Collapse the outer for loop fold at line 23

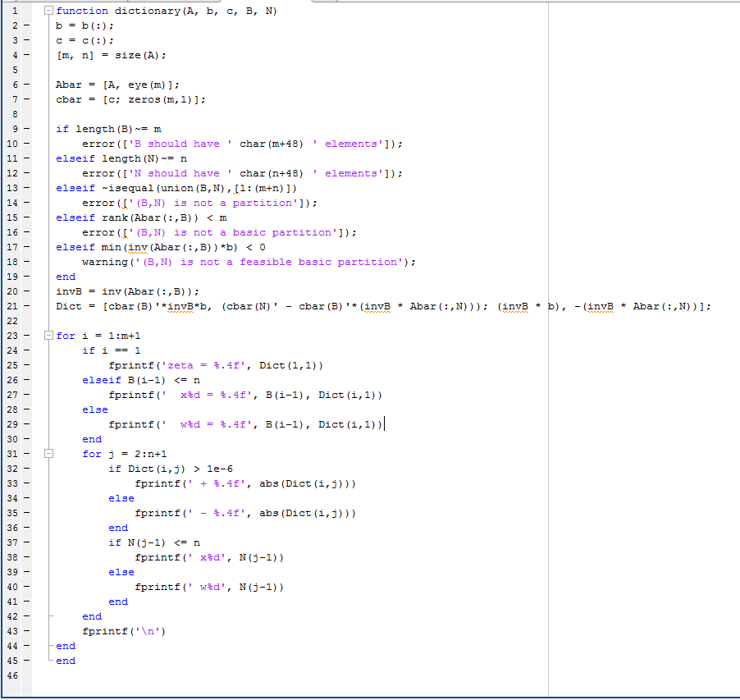pos(48,336)
